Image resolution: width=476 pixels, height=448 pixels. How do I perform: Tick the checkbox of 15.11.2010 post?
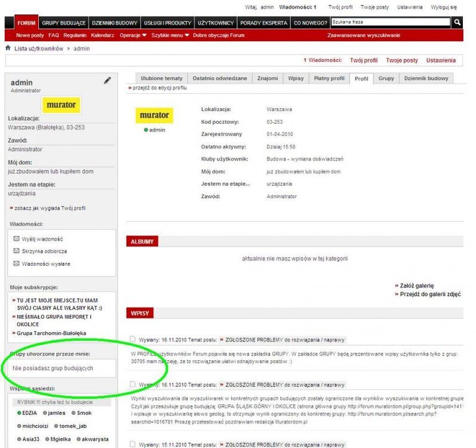pos(133,444)
